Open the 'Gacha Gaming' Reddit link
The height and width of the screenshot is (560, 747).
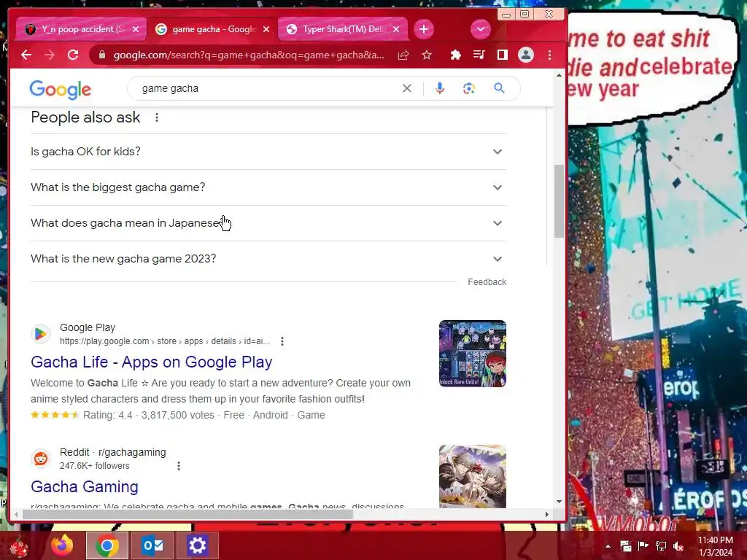pyautogui.click(x=85, y=486)
